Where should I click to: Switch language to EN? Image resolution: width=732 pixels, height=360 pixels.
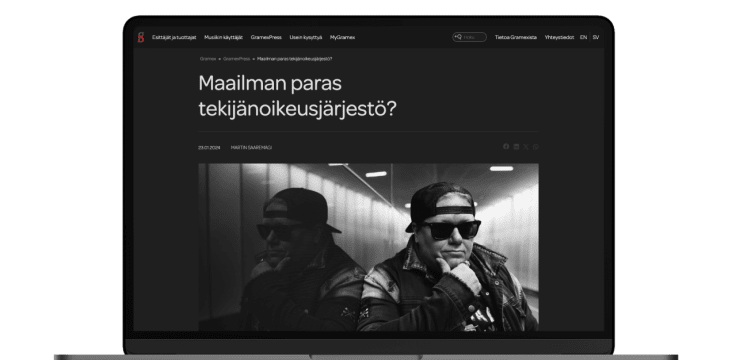(584, 37)
